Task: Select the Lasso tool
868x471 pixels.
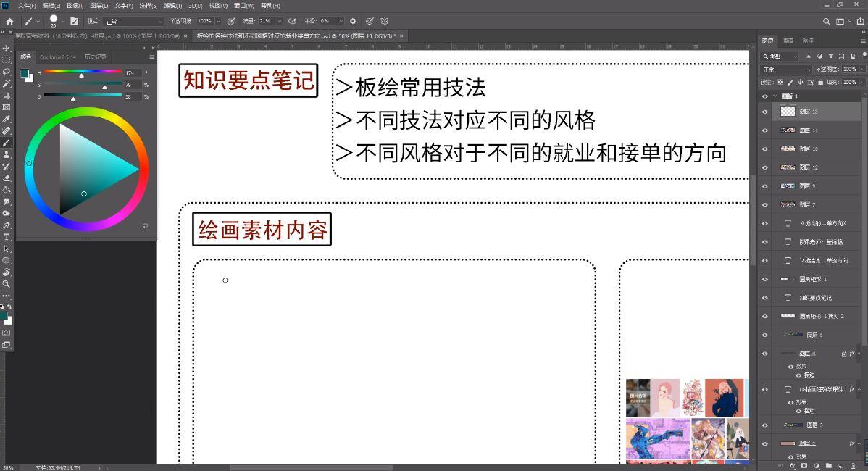Action: pyautogui.click(x=6, y=72)
